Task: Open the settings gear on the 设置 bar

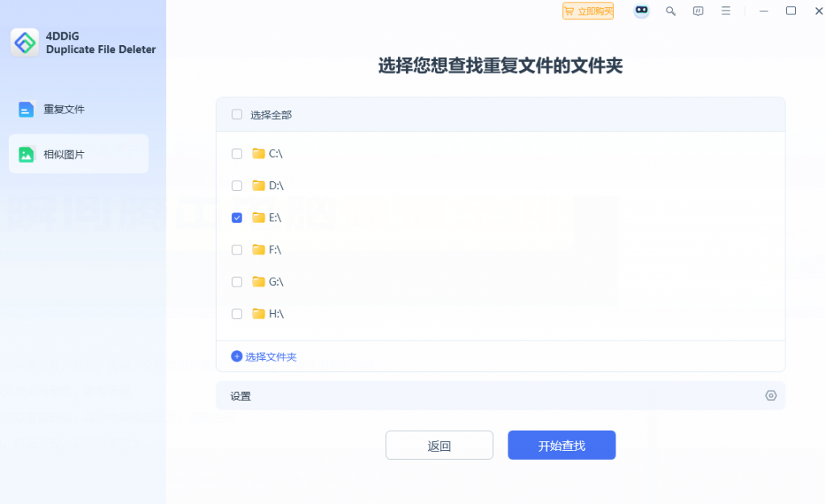Action: click(x=770, y=395)
